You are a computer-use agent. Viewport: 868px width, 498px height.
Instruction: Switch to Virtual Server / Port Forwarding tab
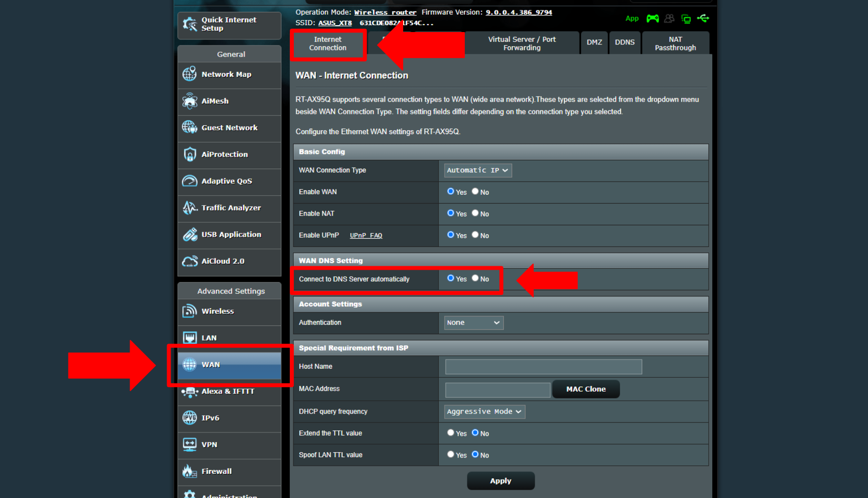tap(522, 43)
